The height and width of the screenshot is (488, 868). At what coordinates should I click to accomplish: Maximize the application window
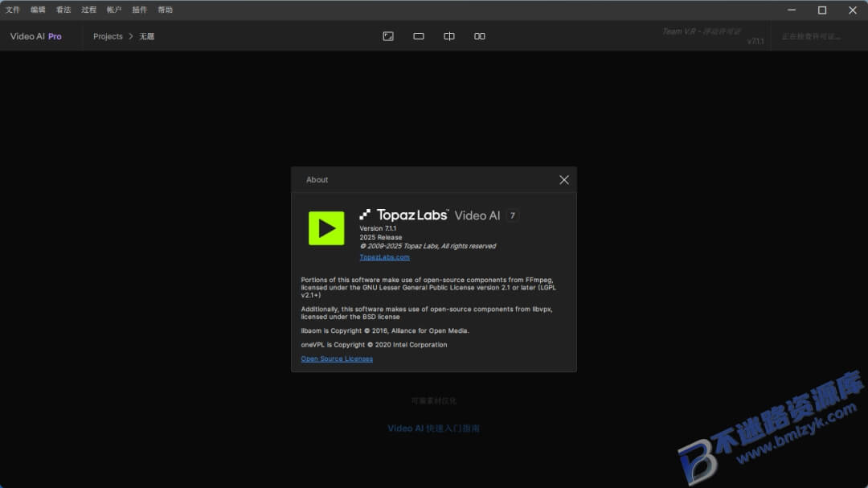822,10
